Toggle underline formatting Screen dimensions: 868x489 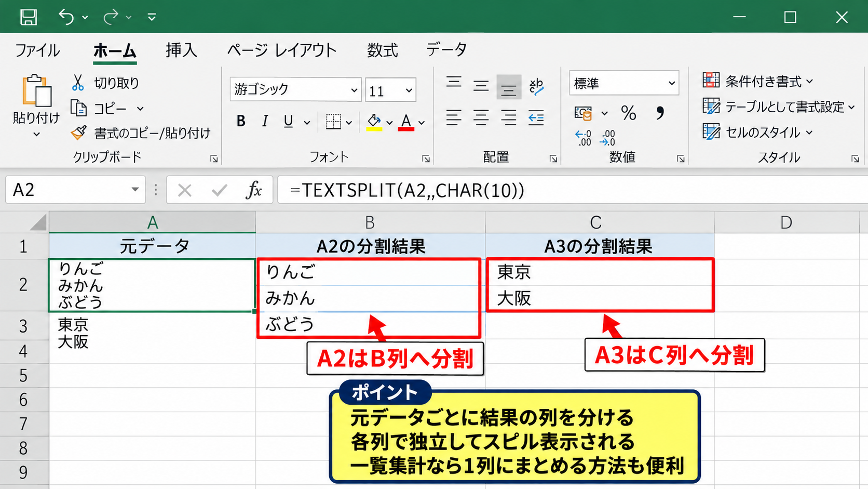click(x=289, y=121)
